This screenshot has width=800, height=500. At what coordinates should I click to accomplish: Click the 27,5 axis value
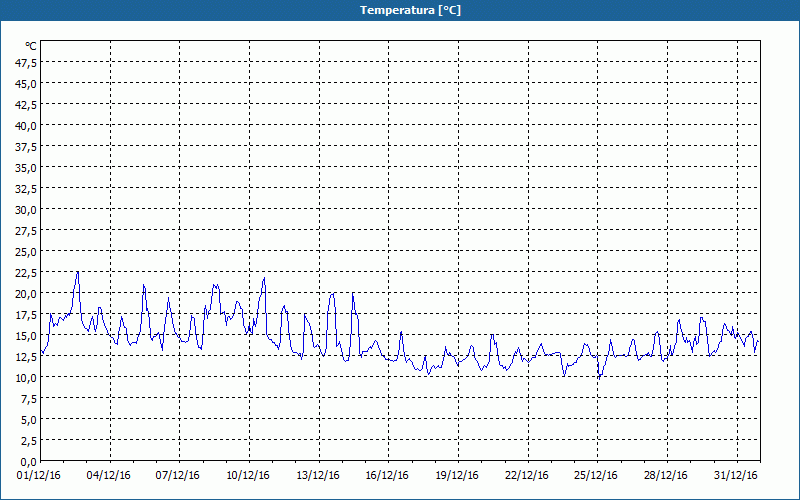[x=27, y=231]
